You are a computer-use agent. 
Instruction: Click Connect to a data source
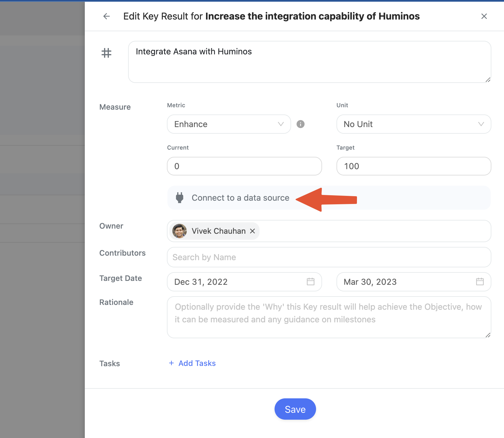329,198
